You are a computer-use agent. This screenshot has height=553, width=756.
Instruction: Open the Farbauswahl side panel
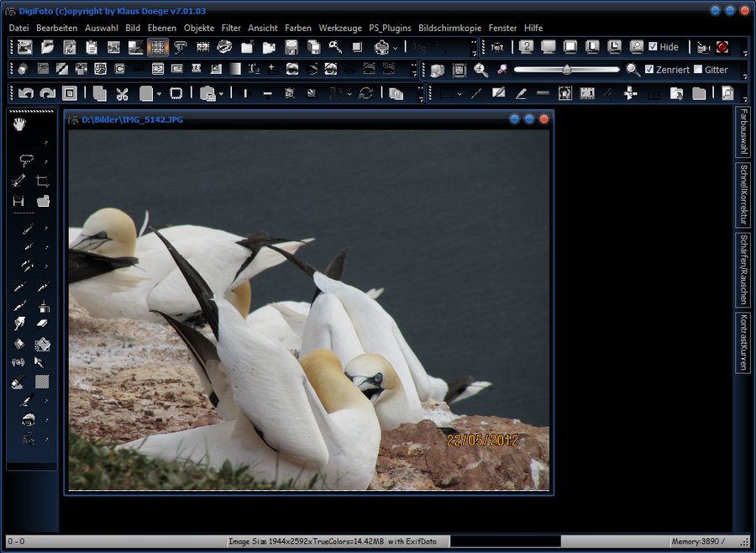(743, 132)
